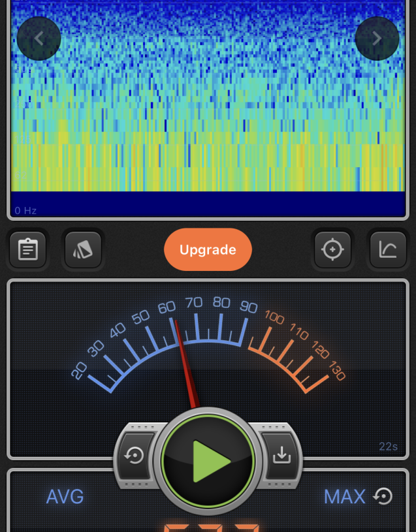Reset the measurement with the circular arrow left of play
The image size is (416, 532).
tap(135, 455)
